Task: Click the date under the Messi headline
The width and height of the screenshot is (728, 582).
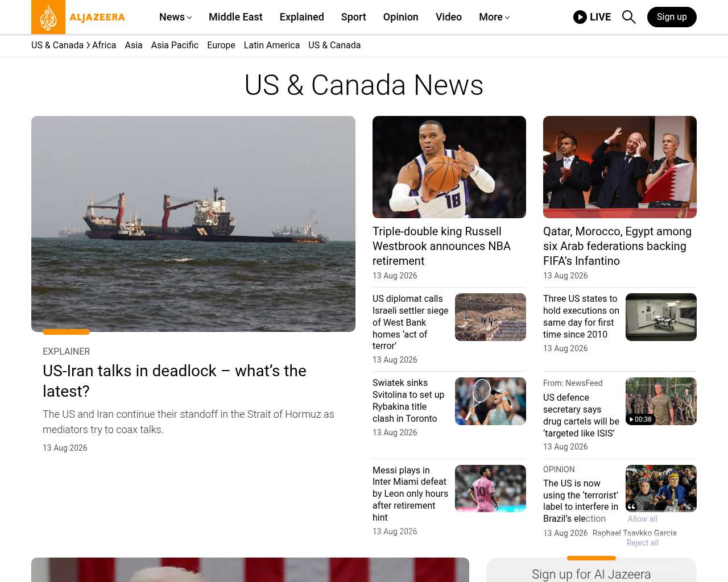Action: (395, 531)
